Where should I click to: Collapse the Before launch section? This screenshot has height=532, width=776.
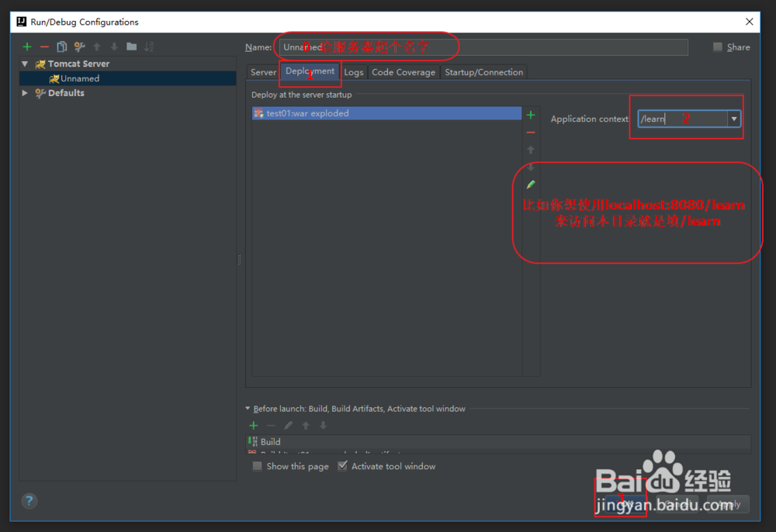[x=248, y=409]
